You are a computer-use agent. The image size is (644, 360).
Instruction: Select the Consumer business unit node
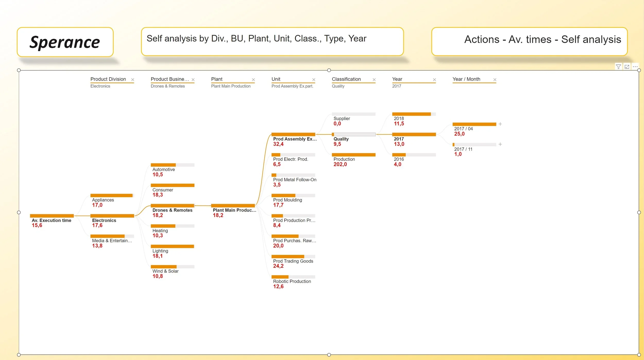[163, 190]
